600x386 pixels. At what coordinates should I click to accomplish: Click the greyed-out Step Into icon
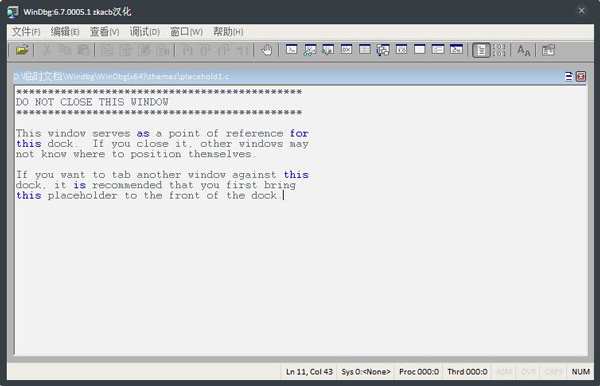(x=187, y=50)
